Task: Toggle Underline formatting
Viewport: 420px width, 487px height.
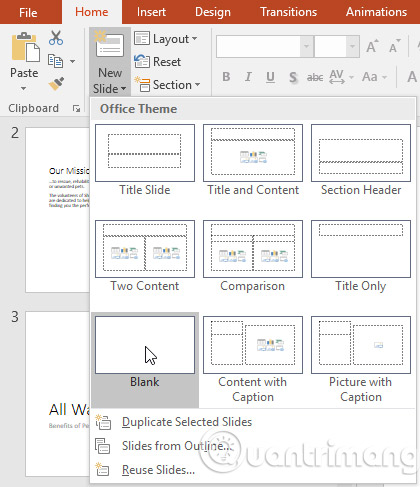Action: pos(270,77)
